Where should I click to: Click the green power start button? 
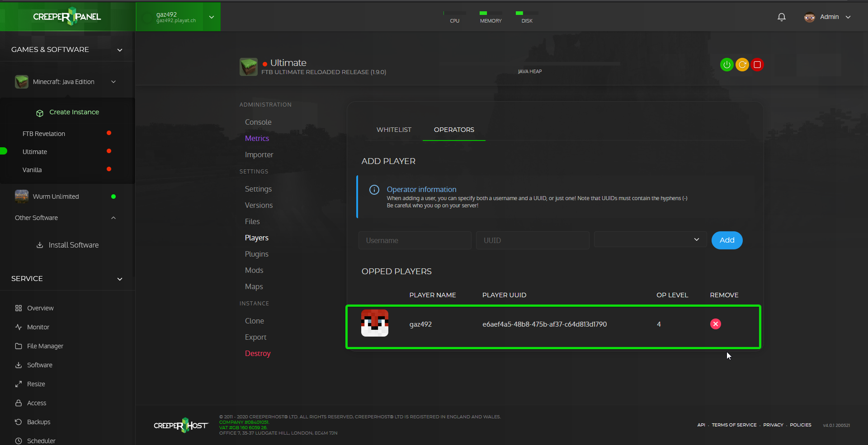(x=726, y=65)
